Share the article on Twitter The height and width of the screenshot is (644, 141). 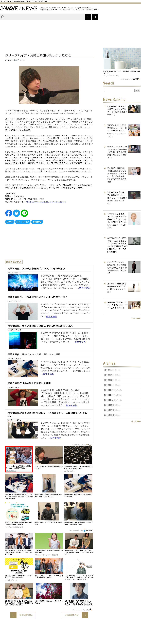coord(16,213)
